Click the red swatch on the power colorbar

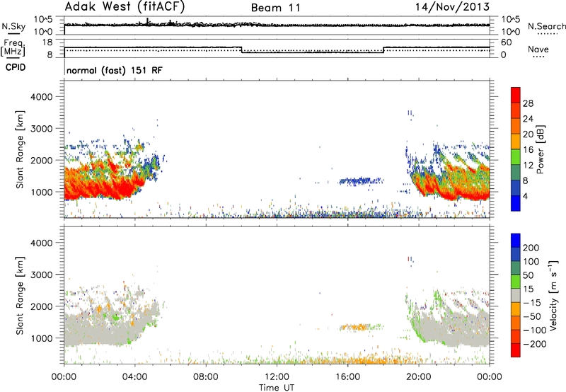click(516, 95)
